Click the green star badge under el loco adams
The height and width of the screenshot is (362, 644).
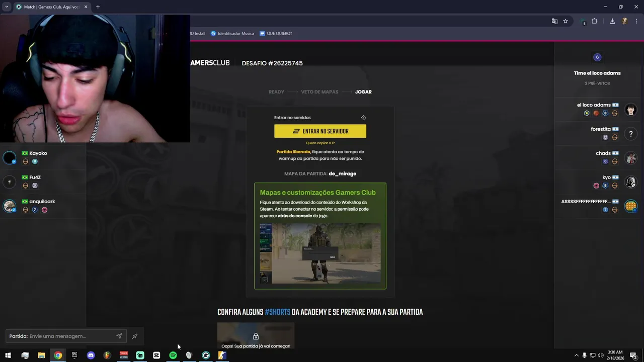[587, 113]
